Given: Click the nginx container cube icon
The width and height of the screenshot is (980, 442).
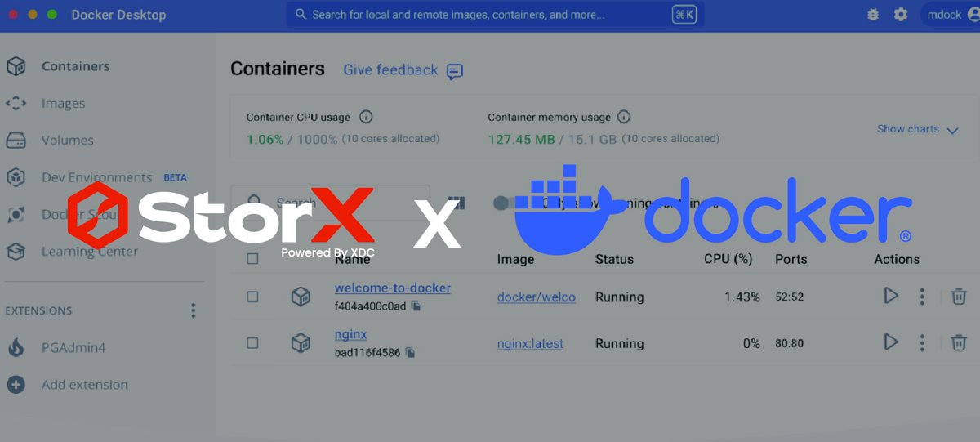Looking at the screenshot, I should pos(301,343).
